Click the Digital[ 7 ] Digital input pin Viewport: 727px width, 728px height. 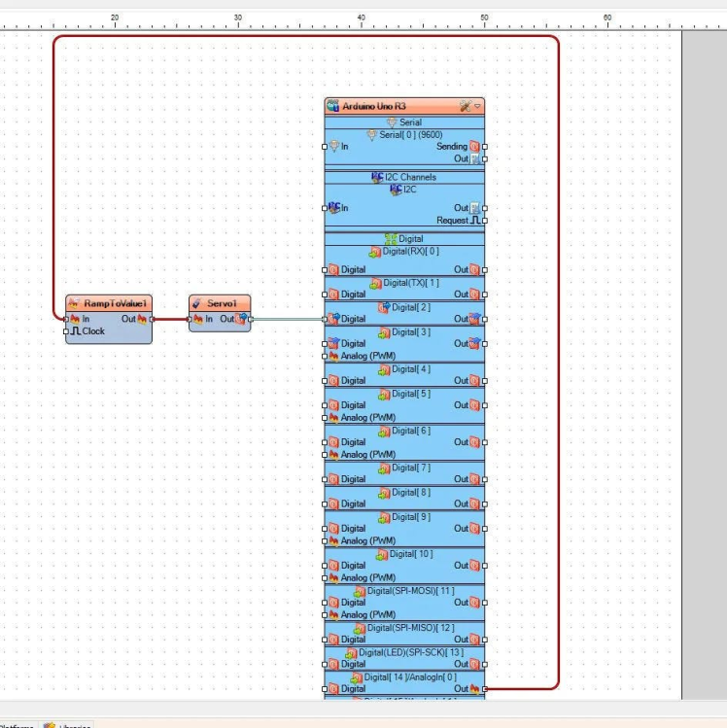click(x=332, y=479)
